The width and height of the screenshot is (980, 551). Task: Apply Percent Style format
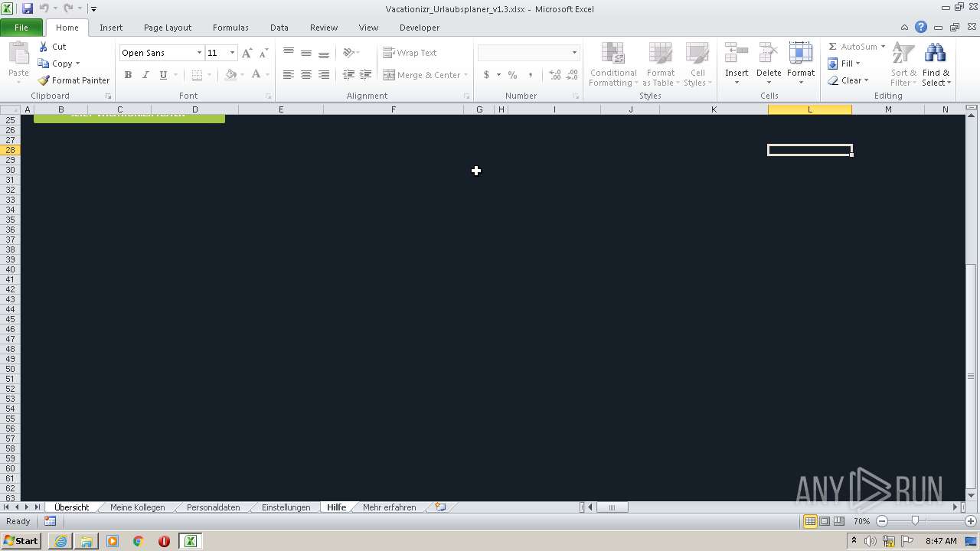coord(512,75)
